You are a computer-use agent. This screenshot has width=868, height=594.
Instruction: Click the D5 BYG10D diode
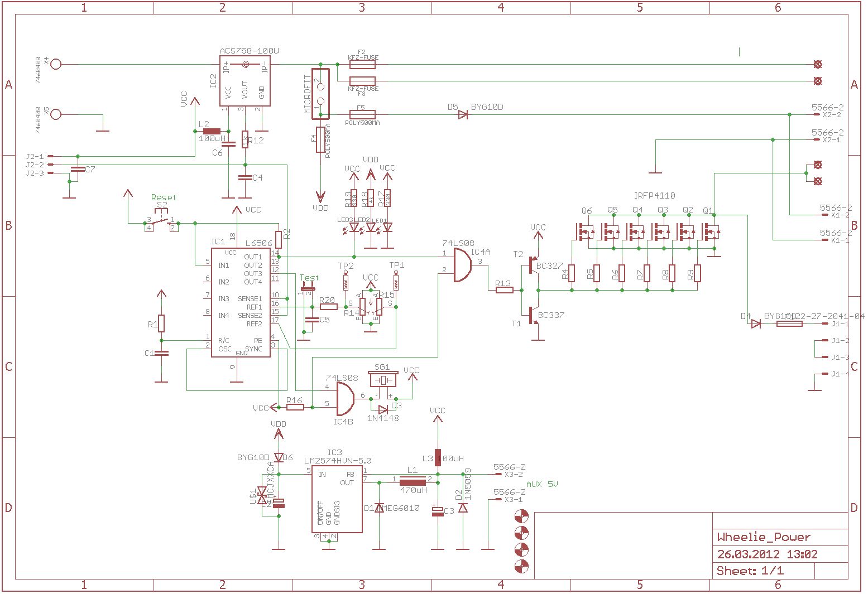(x=463, y=115)
